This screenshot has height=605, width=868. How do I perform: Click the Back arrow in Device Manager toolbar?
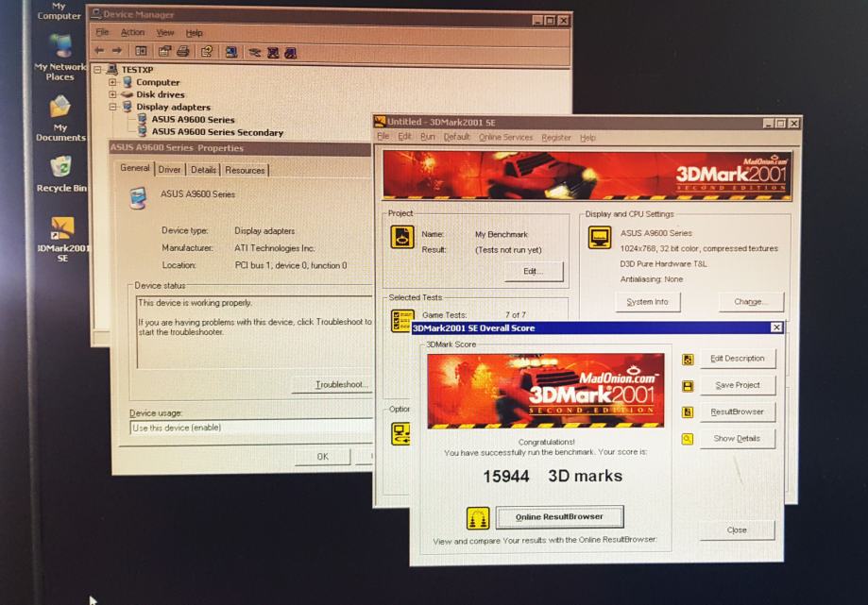pyautogui.click(x=99, y=51)
